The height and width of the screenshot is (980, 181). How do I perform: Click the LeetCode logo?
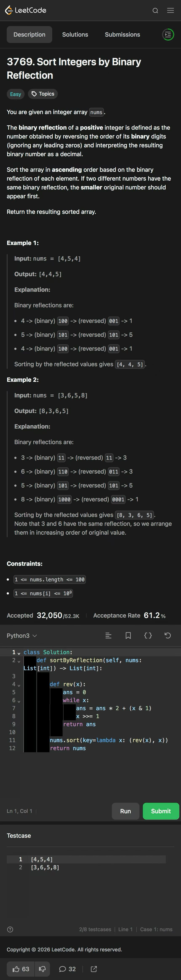[25, 10]
